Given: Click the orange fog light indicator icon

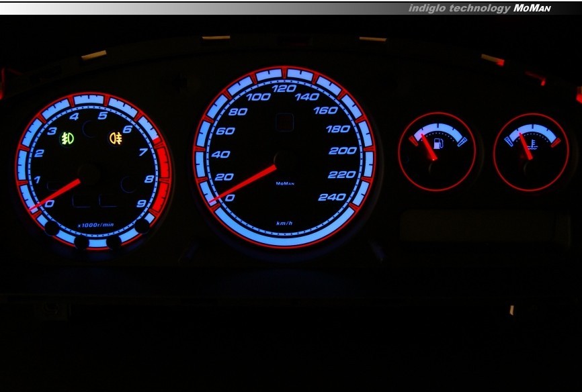Looking at the screenshot, I should (x=116, y=139).
